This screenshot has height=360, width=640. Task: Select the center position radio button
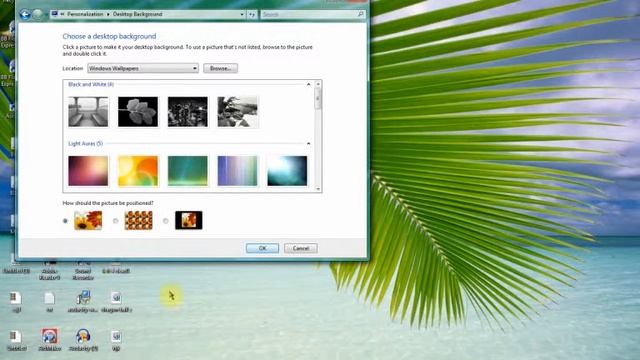[165, 221]
